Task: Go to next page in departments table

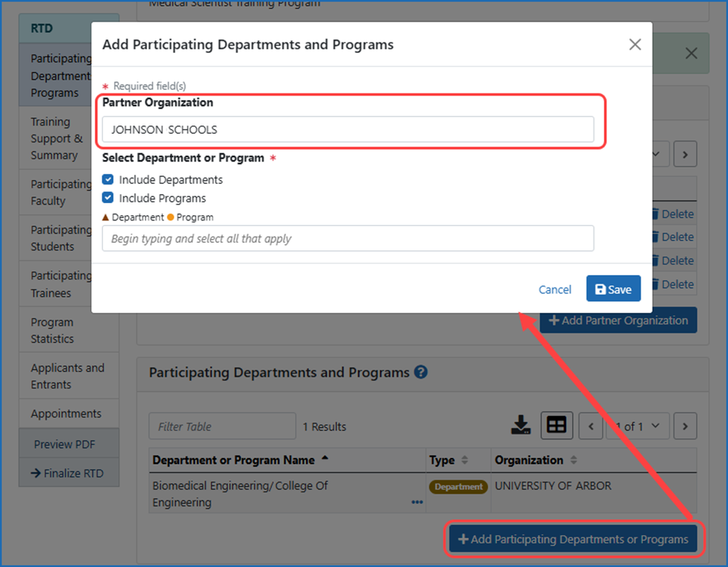Action: (x=685, y=426)
